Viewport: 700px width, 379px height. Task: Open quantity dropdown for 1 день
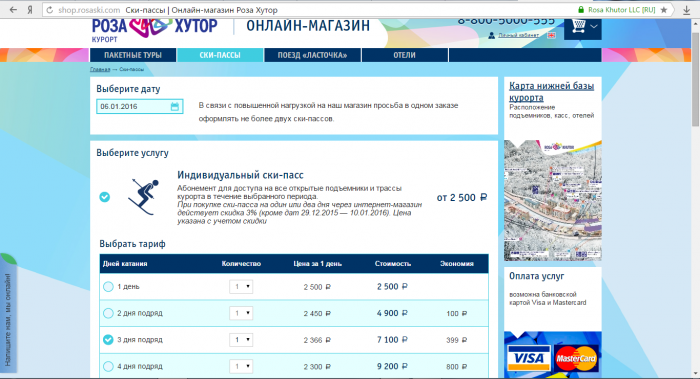tap(241, 287)
